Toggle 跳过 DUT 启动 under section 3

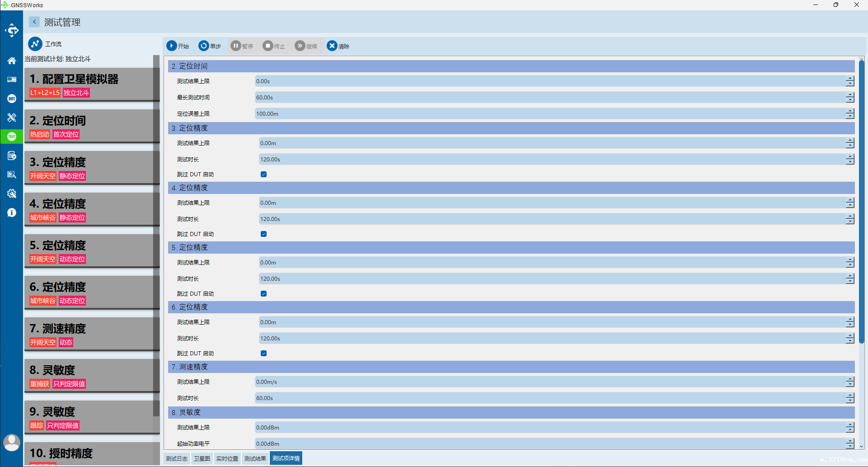click(x=263, y=175)
